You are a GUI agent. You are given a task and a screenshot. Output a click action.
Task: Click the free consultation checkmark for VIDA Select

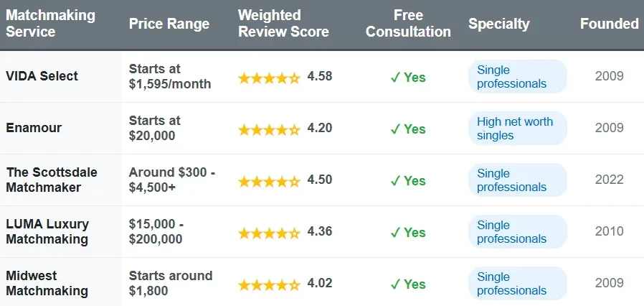coord(394,78)
